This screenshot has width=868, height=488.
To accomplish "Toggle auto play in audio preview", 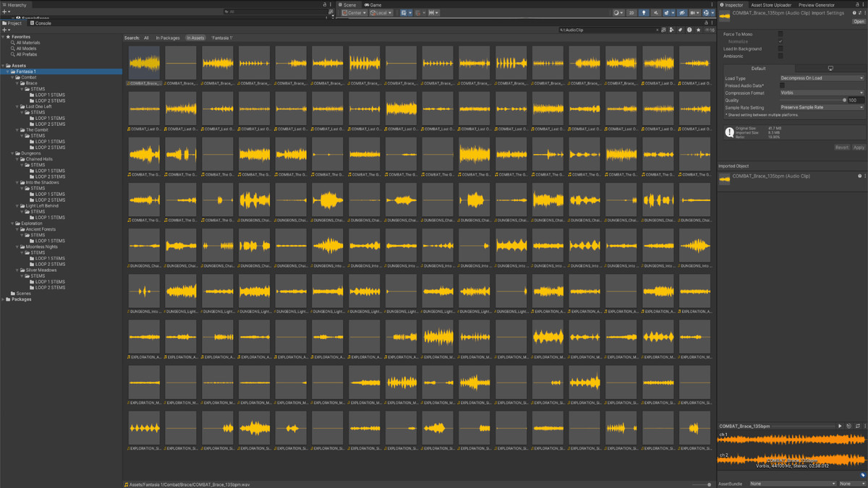I will 848,427.
